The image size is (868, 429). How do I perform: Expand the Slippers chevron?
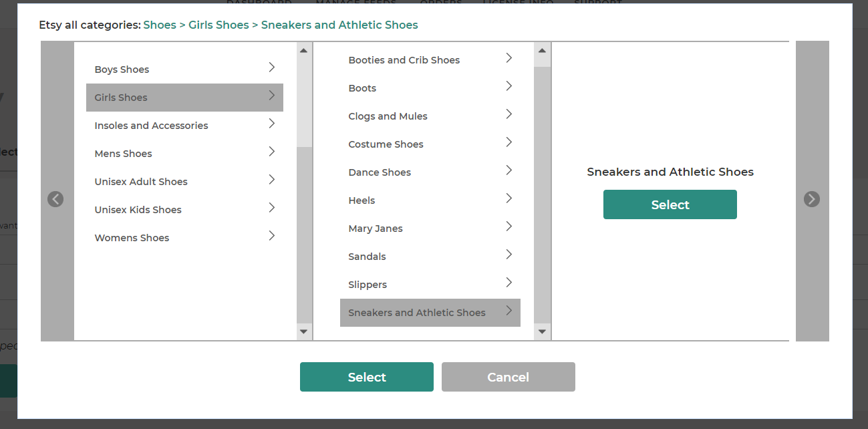(509, 283)
